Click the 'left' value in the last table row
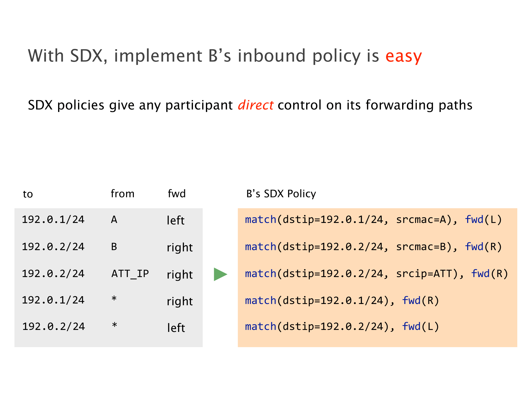The height and width of the screenshot is (399, 532). tap(176, 328)
